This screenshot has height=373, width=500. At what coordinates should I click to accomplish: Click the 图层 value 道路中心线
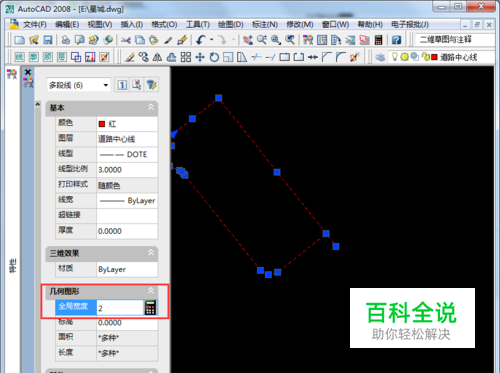pyautogui.click(x=127, y=139)
